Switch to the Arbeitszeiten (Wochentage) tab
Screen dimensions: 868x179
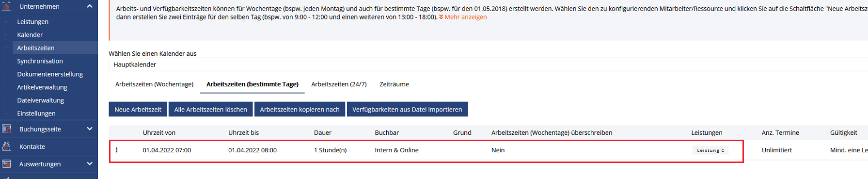tap(154, 84)
